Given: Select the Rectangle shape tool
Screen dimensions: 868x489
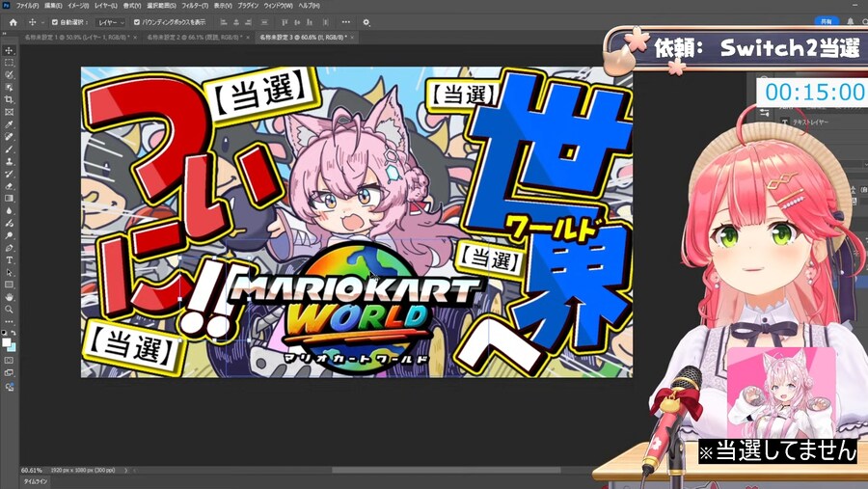Looking at the screenshot, I should (x=9, y=285).
